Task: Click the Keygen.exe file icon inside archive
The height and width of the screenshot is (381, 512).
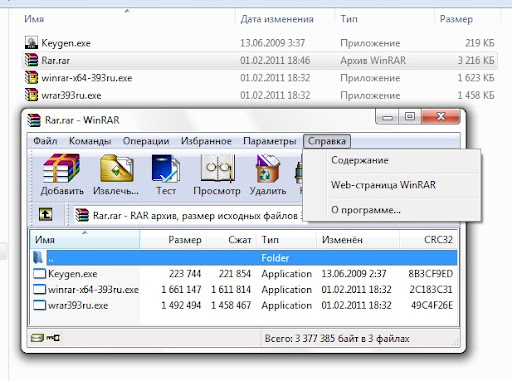Action: 39,274
